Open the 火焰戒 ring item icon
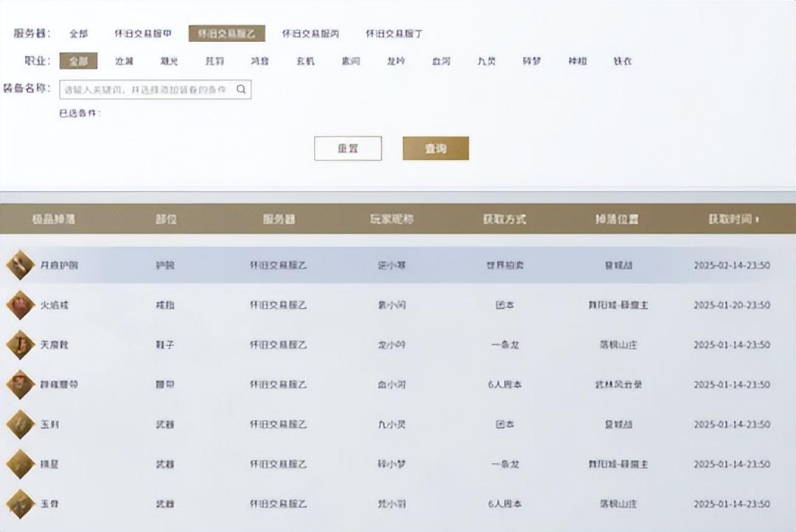Screen dimensions: 796x532 point(20,304)
